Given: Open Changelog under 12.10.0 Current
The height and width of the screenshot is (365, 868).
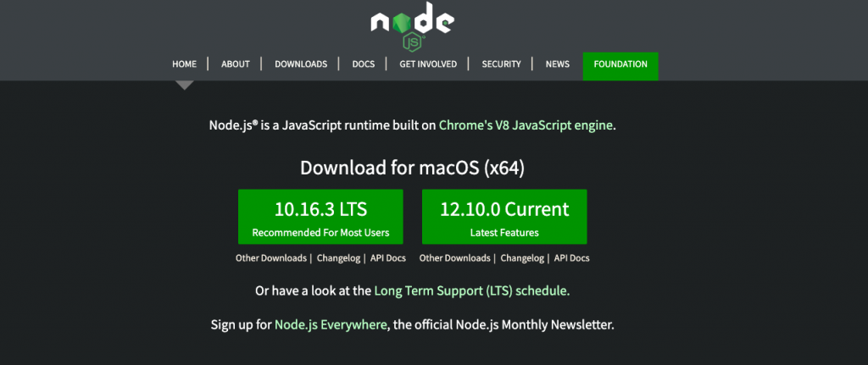Looking at the screenshot, I should (522, 258).
